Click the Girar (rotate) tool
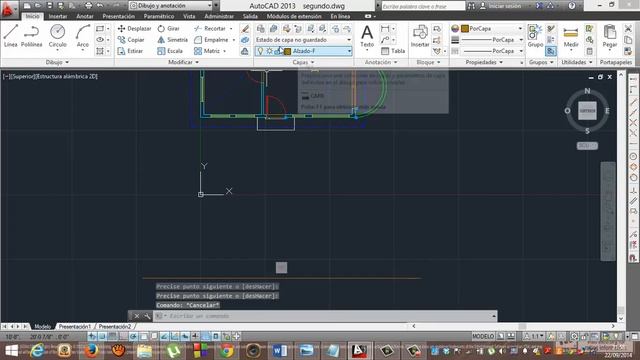 169,29
